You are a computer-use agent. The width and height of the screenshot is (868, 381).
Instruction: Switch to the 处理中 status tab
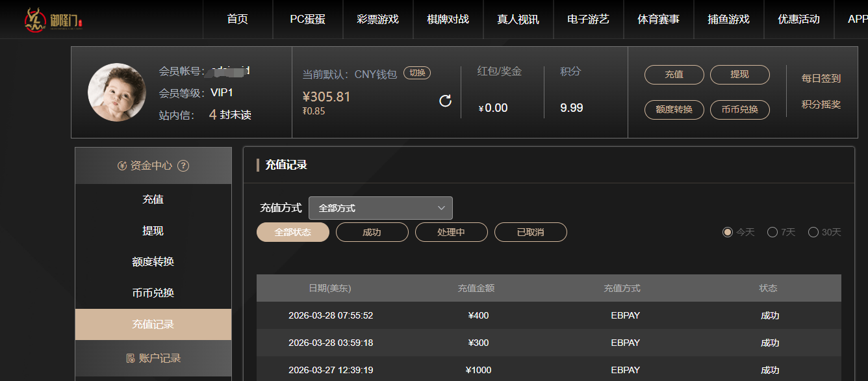coord(451,231)
